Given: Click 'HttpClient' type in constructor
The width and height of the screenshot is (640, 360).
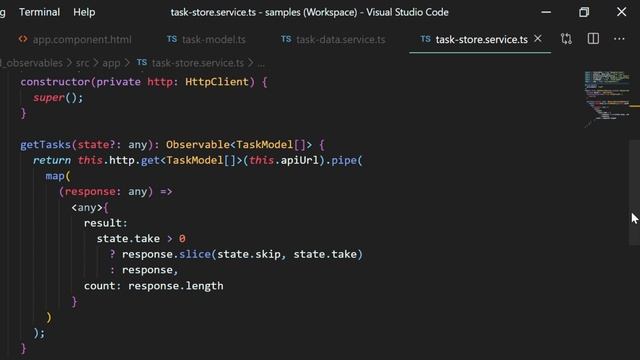Looking at the screenshot, I should click(217, 82).
